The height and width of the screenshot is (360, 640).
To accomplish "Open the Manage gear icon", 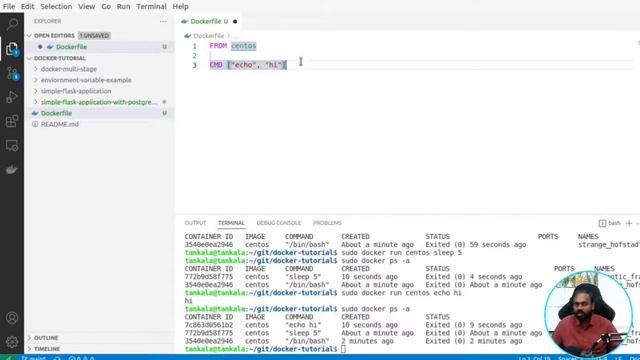I will point(12,342).
